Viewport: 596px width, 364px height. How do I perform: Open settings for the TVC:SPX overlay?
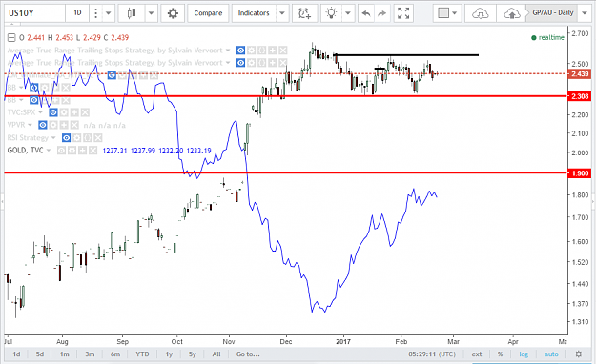coord(64,112)
